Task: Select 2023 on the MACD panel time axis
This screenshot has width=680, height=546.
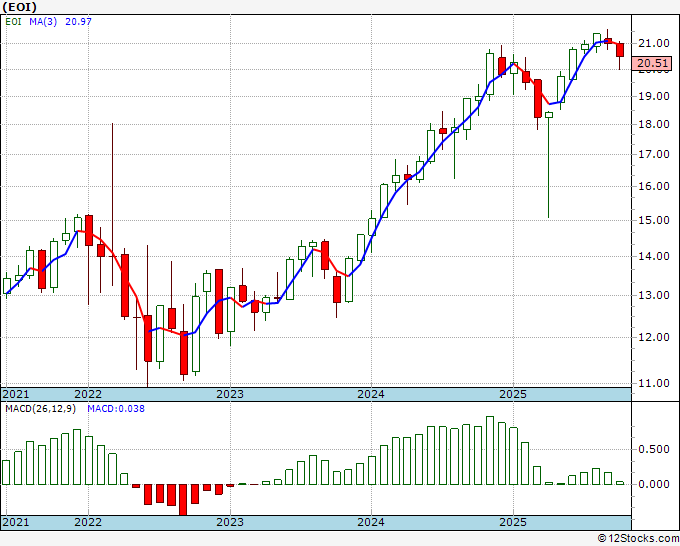Action: pos(230,522)
